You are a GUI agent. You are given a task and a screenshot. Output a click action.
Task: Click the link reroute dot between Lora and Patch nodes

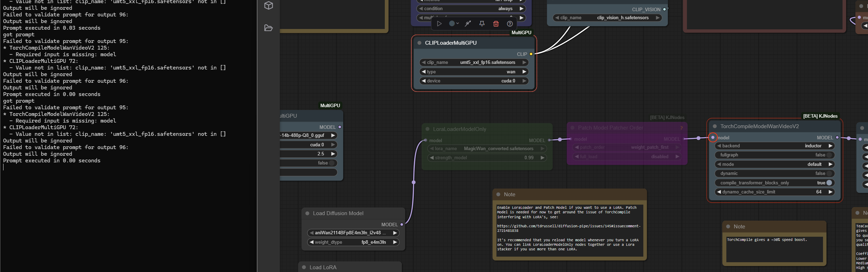point(560,140)
